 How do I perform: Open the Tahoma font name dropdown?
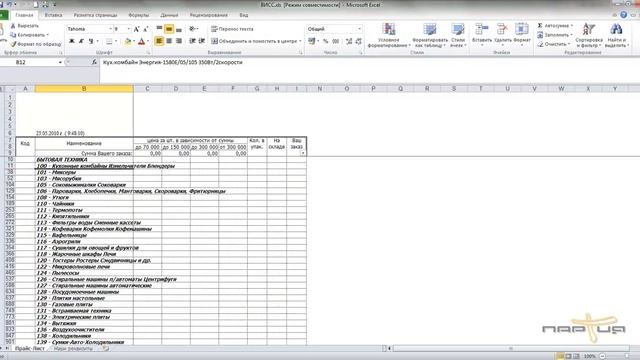pos(110,29)
